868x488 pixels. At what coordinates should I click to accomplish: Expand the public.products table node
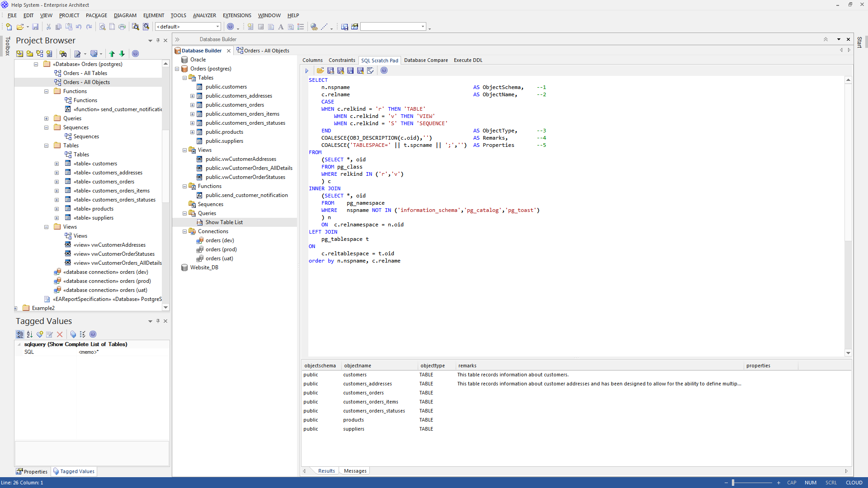(192, 132)
